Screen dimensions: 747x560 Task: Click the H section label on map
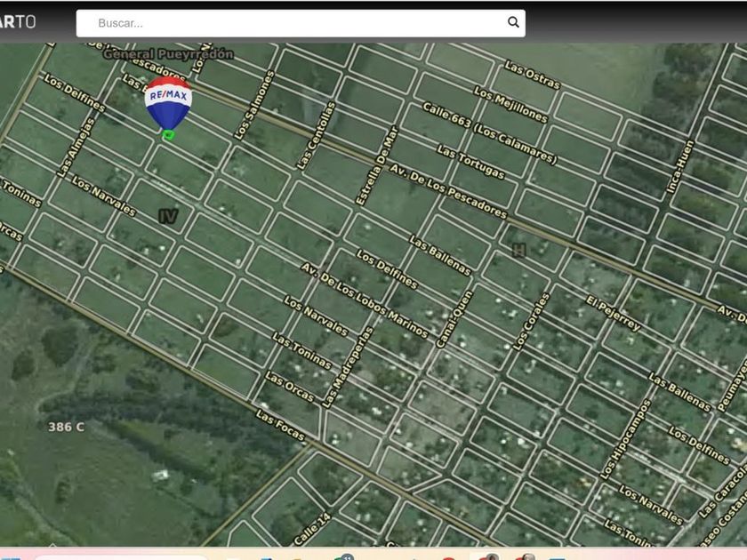click(519, 250)
